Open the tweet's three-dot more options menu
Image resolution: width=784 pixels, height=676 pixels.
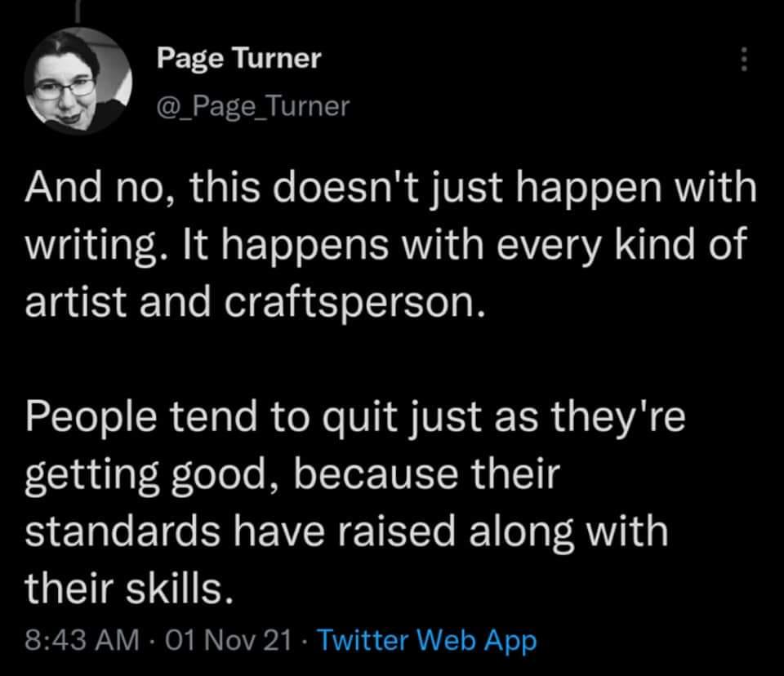tap(743, 59)
